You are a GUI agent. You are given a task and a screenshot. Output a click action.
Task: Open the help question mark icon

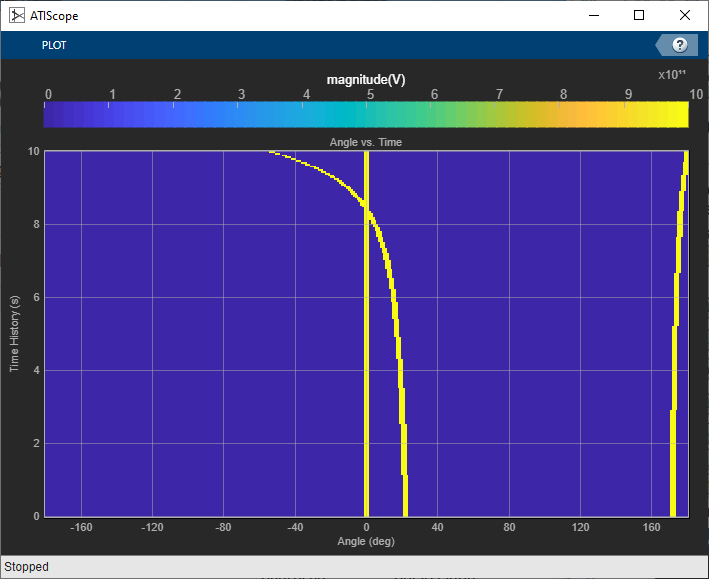pos(680,45)
